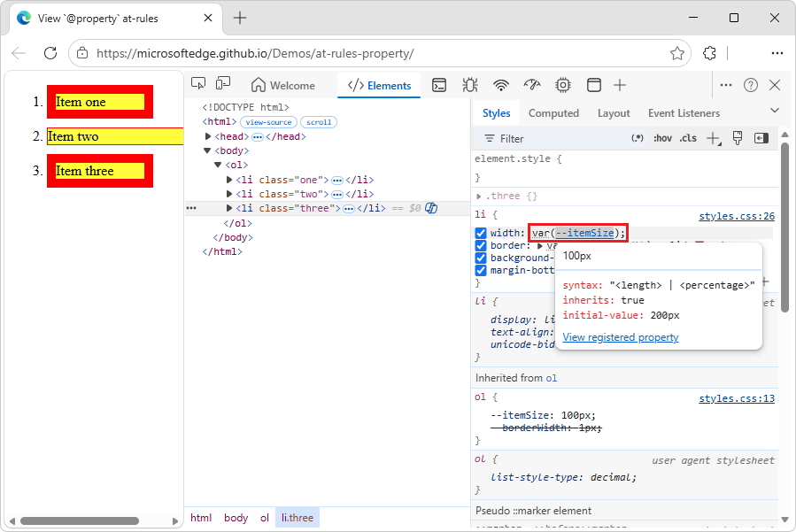Open styles.css:26 source link
This screenshot has width=796, height=532.
point(737,216)
